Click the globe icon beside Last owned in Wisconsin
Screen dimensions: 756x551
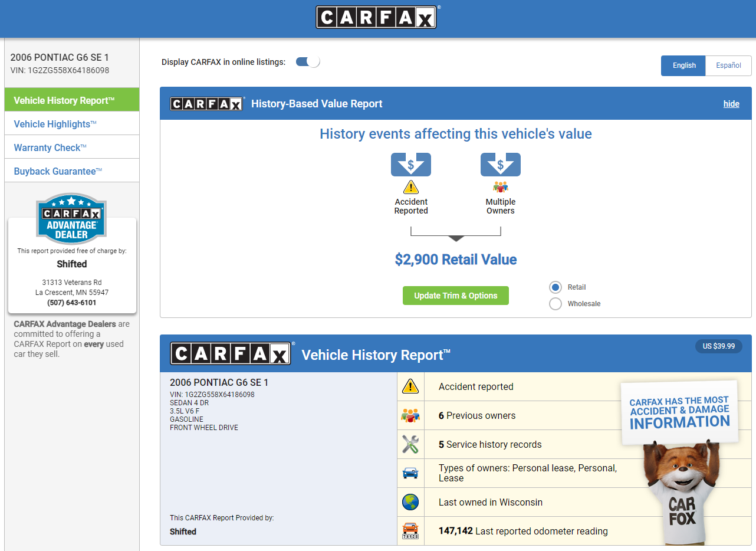pyautogui.click(x=410, y=502)
